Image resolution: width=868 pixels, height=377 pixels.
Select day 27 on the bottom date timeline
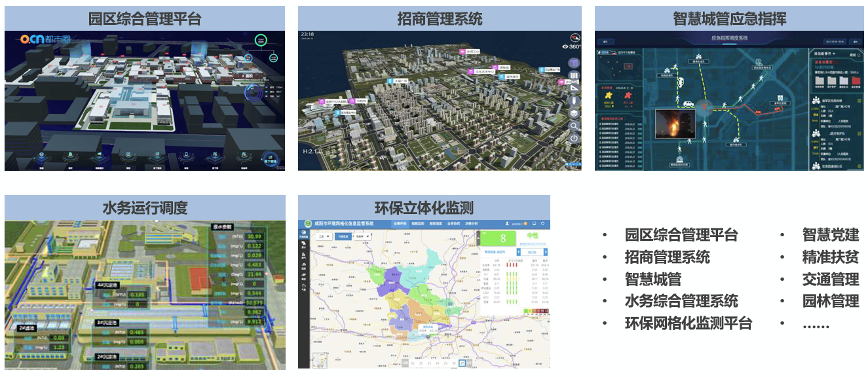click(463, 363)
